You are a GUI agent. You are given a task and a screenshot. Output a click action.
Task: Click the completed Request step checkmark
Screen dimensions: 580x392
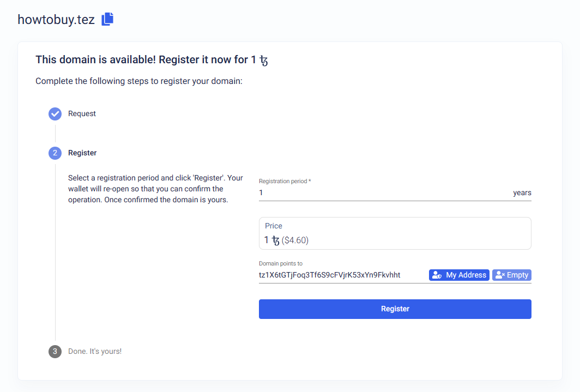pyautogui.click(x=55, y=114)
